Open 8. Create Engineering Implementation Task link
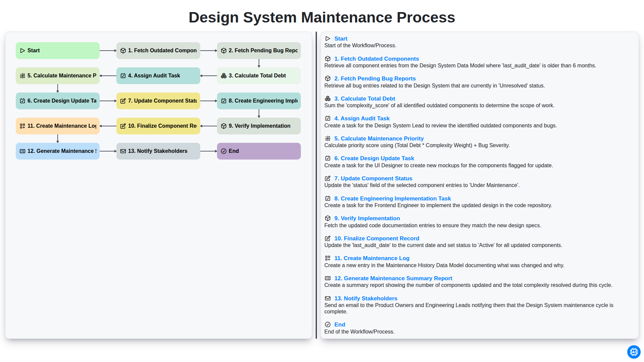644x362 pixels. 393,198
